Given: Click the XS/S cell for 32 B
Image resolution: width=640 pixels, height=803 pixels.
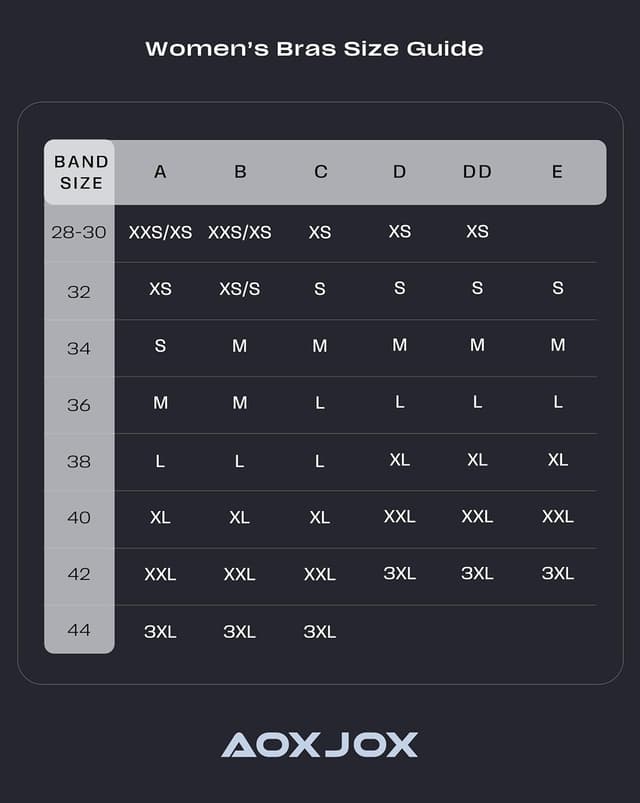Looking at the screenshot, I should pyautogui.click(x=240, y=289).
